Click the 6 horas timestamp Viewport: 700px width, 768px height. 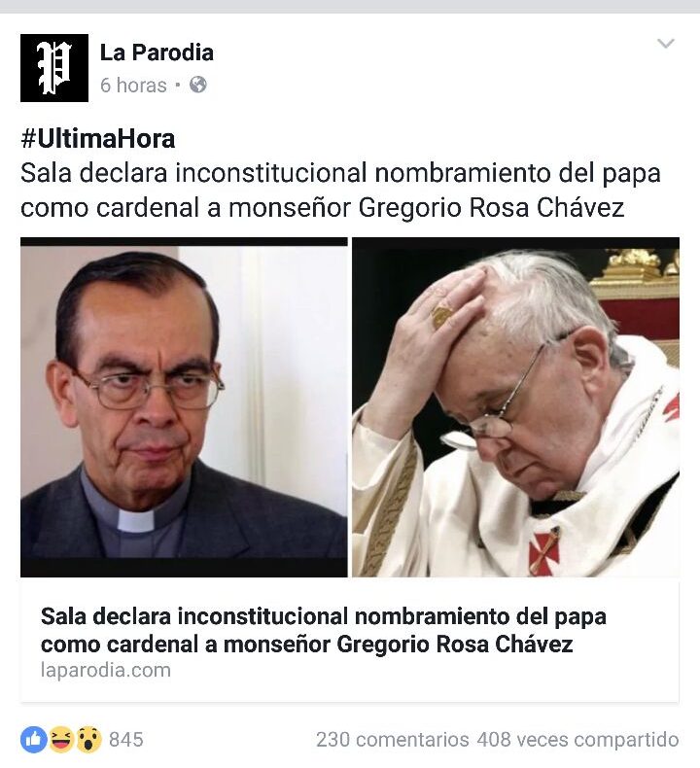tap(133, 86)
